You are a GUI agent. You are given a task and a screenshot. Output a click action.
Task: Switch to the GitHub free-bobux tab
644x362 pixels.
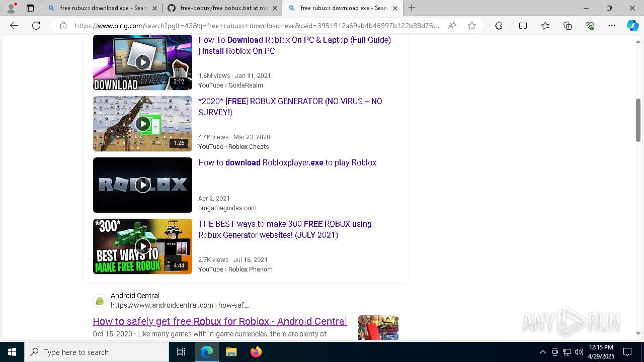[222, 8]
